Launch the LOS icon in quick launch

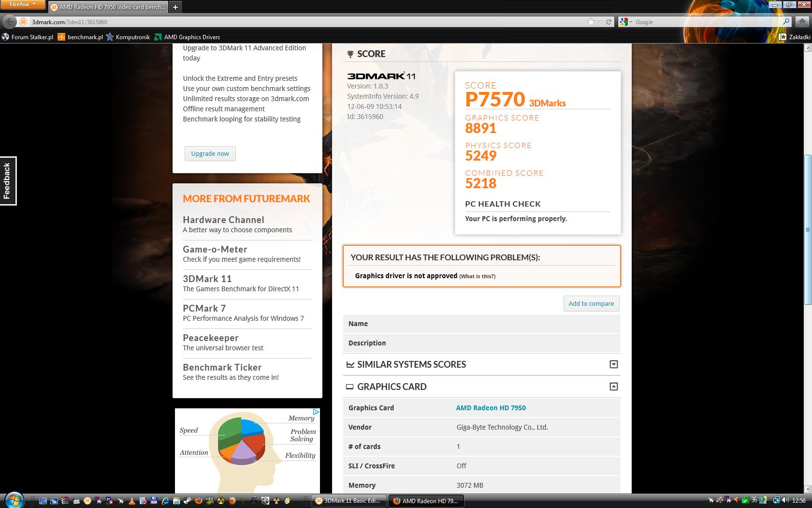pyautogui.click(x=209, y=501)
